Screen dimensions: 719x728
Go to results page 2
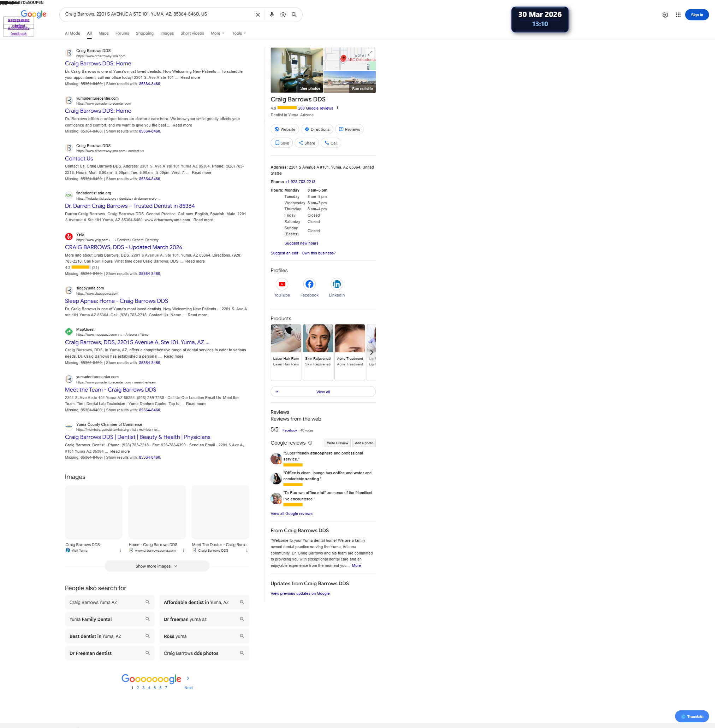(x=138, y=688)
